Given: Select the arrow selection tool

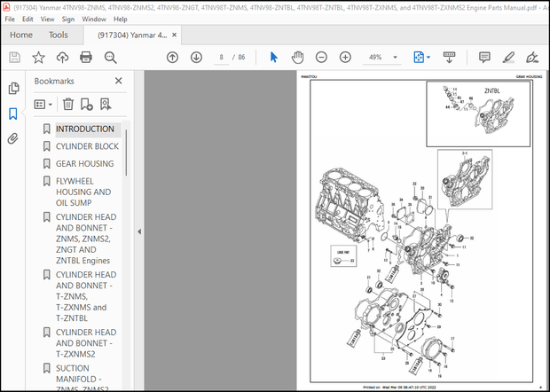Looking at the screenshot, I should pos(274,57).
